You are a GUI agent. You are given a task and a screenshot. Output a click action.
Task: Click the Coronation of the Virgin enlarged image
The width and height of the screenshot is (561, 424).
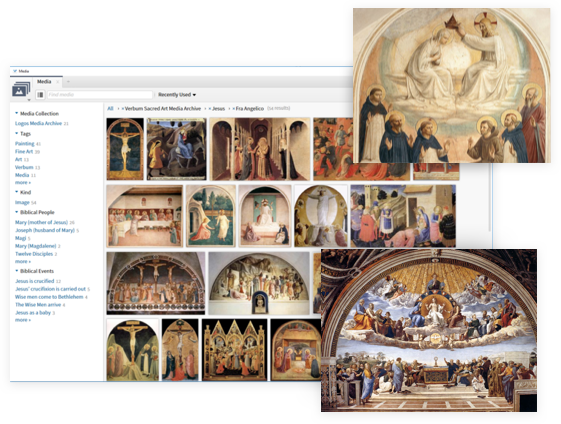[452, 86]
